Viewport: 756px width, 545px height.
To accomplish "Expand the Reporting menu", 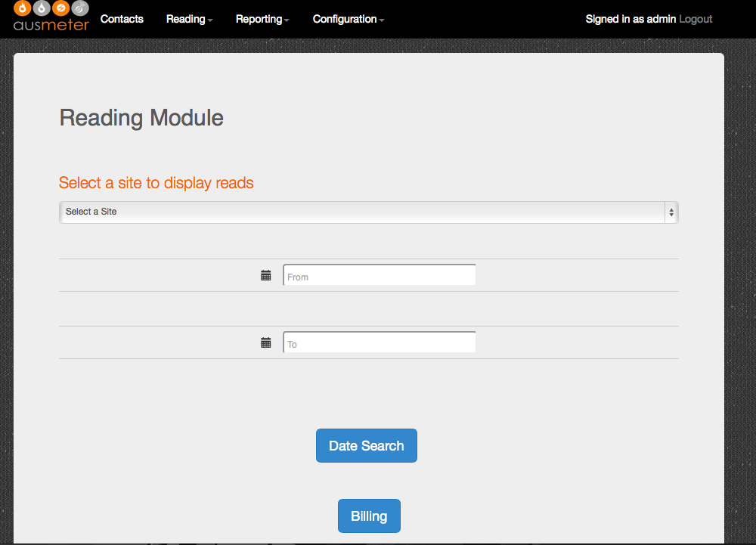I will [262, 19].
